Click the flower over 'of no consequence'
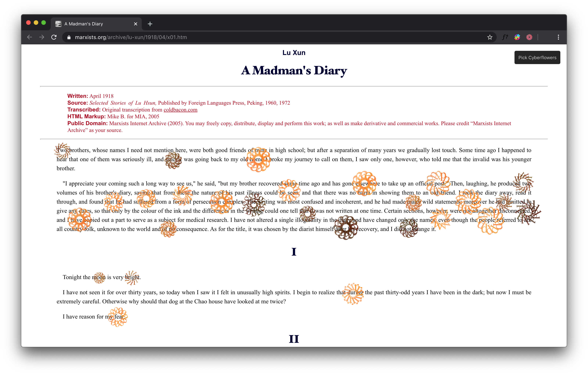This screenshot has height=375, width=588. click(168, 229)
